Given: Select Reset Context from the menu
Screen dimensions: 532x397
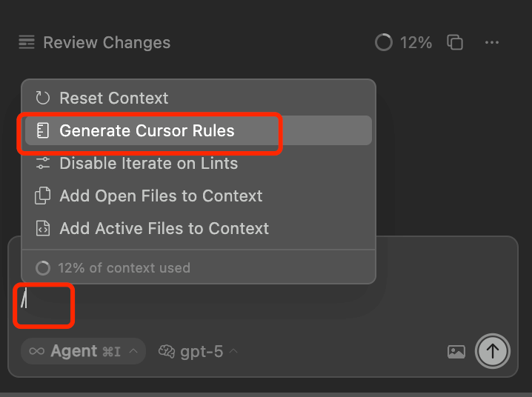Looking at the screenshot, I should pyautogui.click(x=199, y=98).
